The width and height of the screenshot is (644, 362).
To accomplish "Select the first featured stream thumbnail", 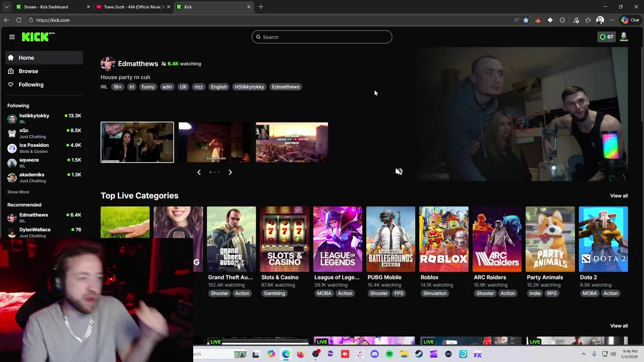I will pos(137,142).
